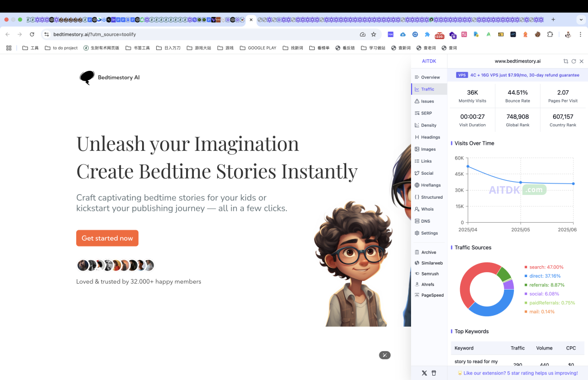Screen dimensions: 588x380
Task: Click the Volume column header
Action: point(544,348)
